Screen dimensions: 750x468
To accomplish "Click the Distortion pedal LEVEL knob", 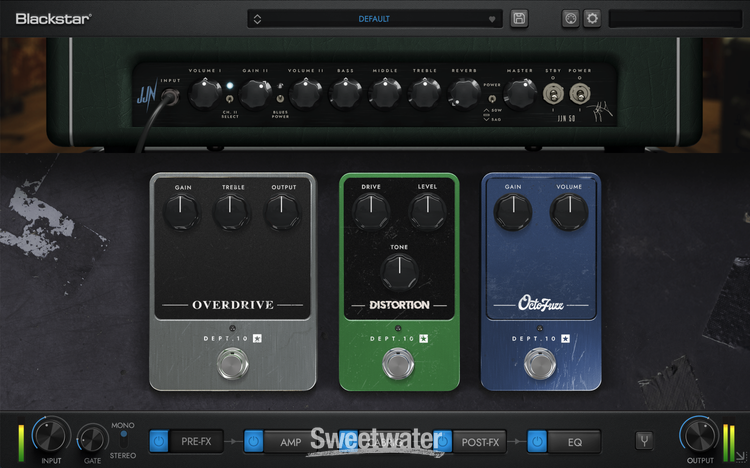I will (x=427, y=212).
